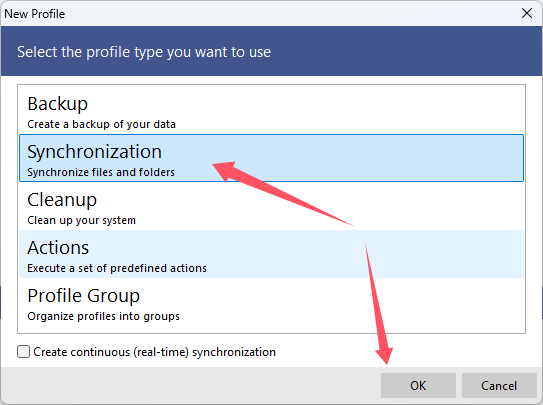Close the New Profile dialog window

pyautogui.click(x=527, y=14)
